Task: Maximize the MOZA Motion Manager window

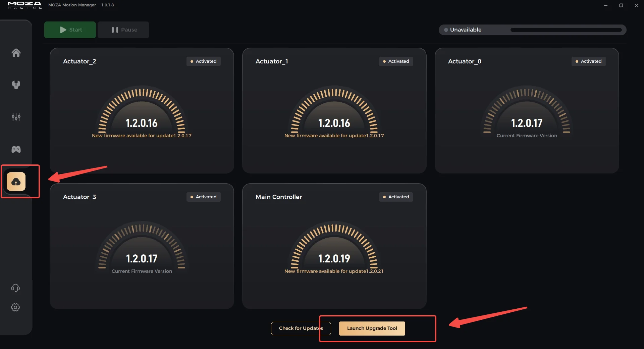Action: click(621, 5)
